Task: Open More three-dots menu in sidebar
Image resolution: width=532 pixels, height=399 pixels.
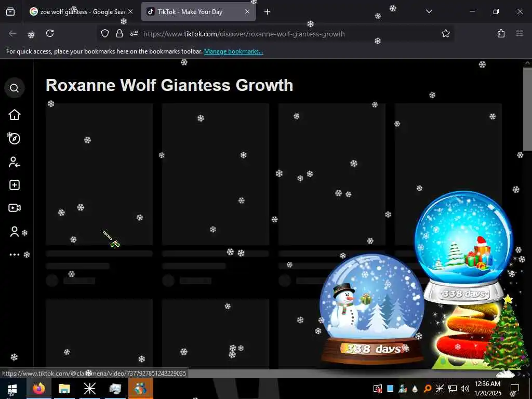Action: tap(14, 255)
